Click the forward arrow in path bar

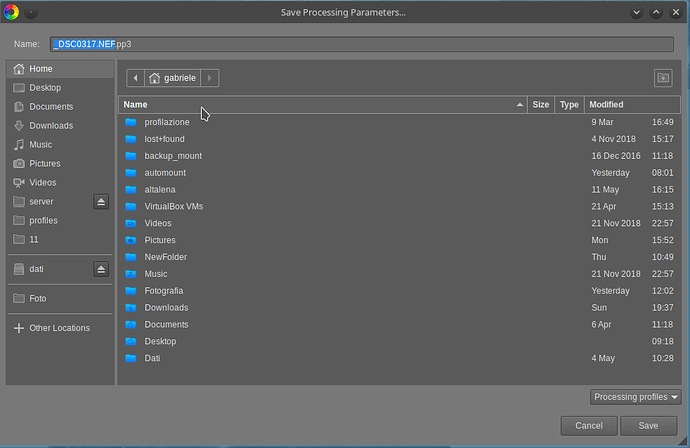(x=210, y=78)
